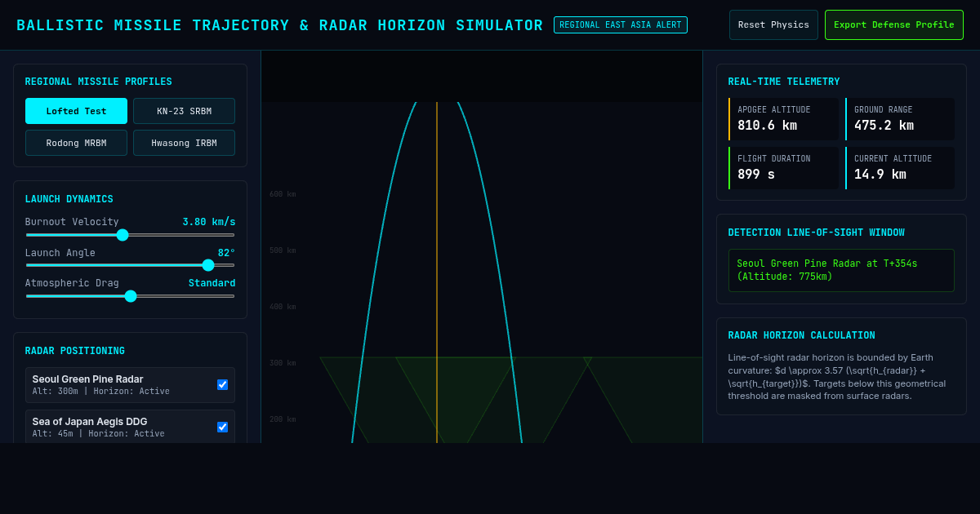Click the Current Altitude 14.9 km value
This screenshot has width=980, height=514.
pos(880,175)
